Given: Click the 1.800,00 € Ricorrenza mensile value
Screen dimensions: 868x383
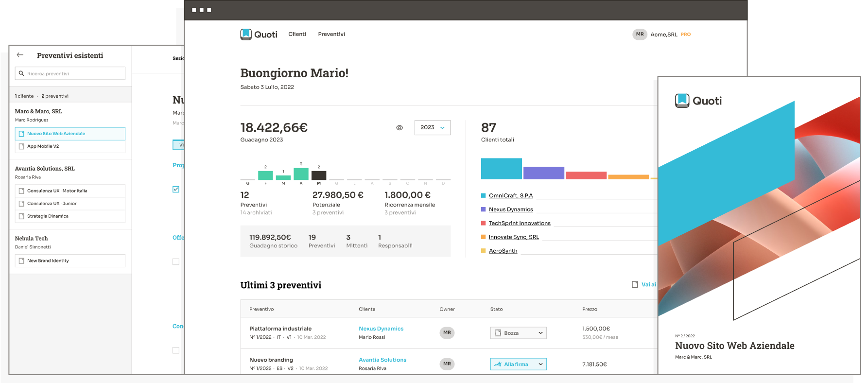Looking at the screenshot, I should tap(407, 195).
